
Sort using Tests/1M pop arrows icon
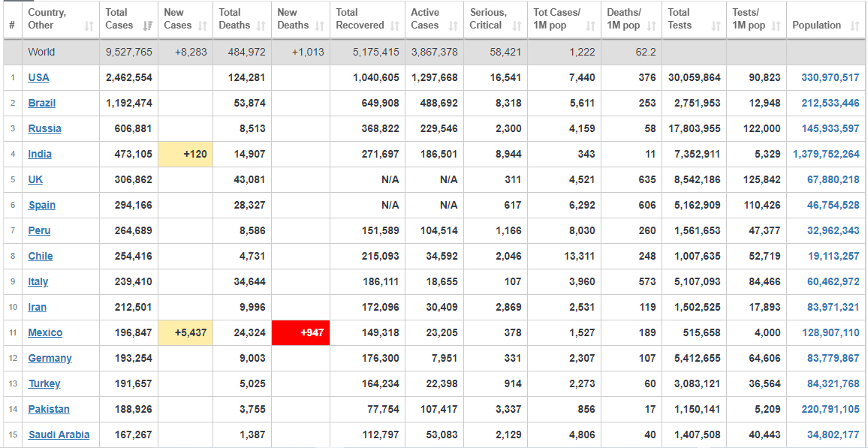(776, 26)
